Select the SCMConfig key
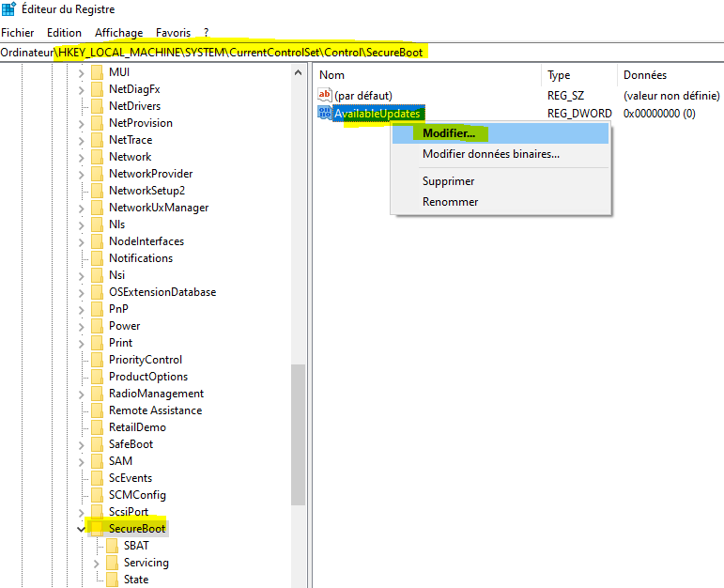Image resolution: width=724 pixels, height=588 pixels. (137, 495)
